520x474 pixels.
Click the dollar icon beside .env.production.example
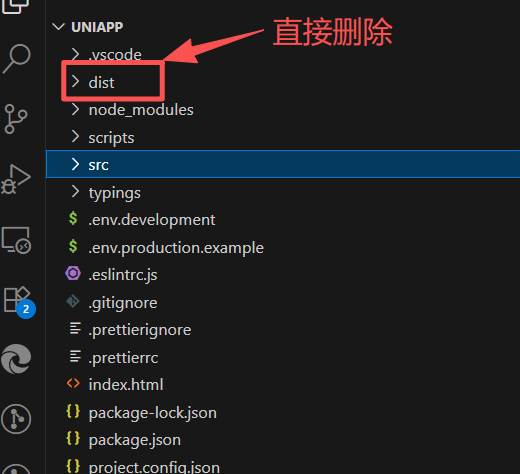pyautogui.click(x=73, y=246)
